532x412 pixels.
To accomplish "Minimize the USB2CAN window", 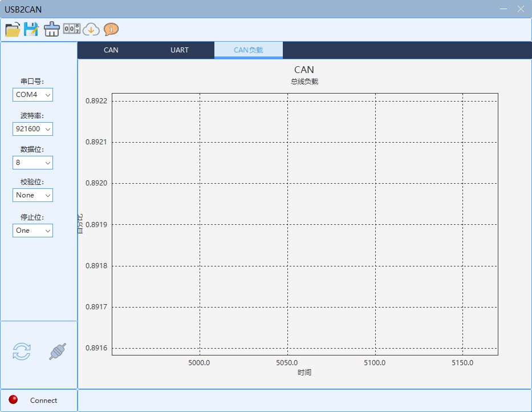I will coord(503,9).
